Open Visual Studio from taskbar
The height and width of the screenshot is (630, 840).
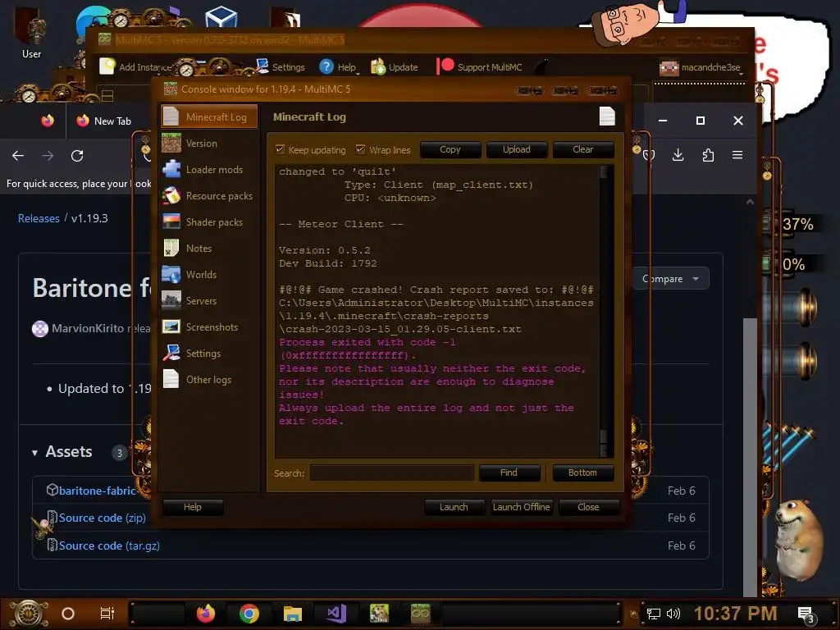[336, 614]
